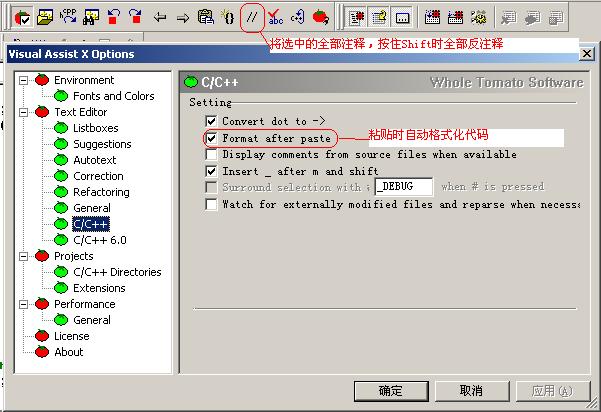This screenshot has height=412, width=601.
Task: Enable Watch for externally modified files
Action: click(211, 204)
